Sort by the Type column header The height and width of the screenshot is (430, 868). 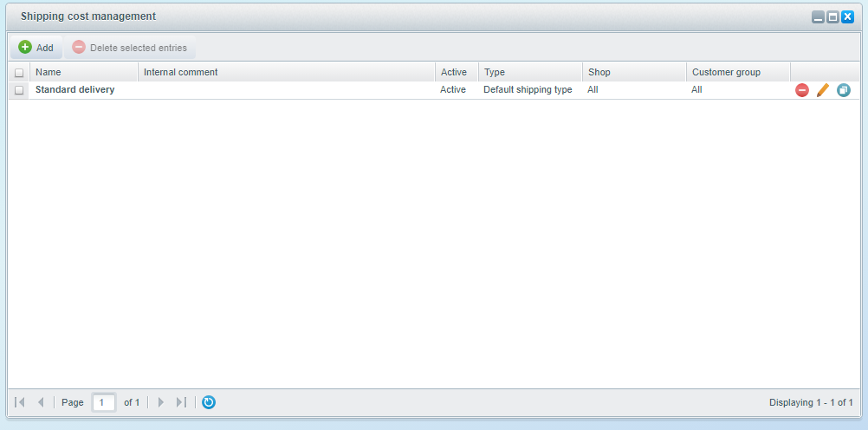tap(529, 72)
